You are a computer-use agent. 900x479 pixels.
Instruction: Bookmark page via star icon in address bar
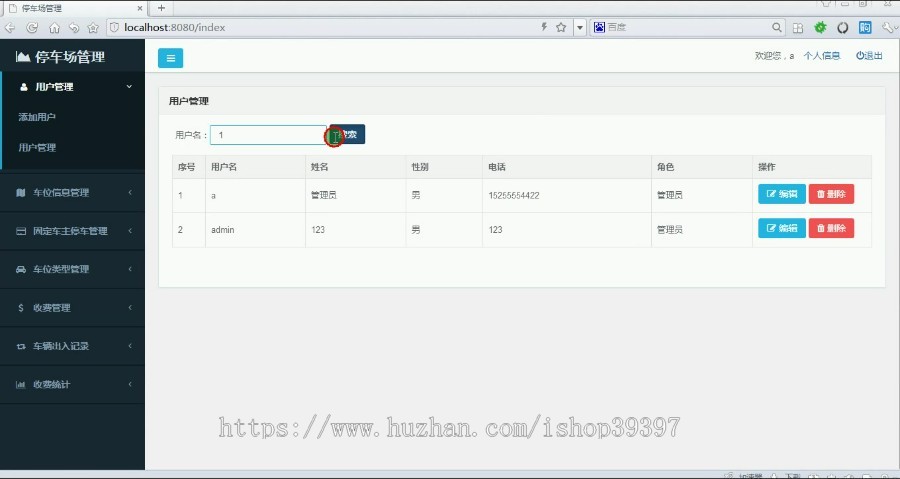[x=561, y=27]
